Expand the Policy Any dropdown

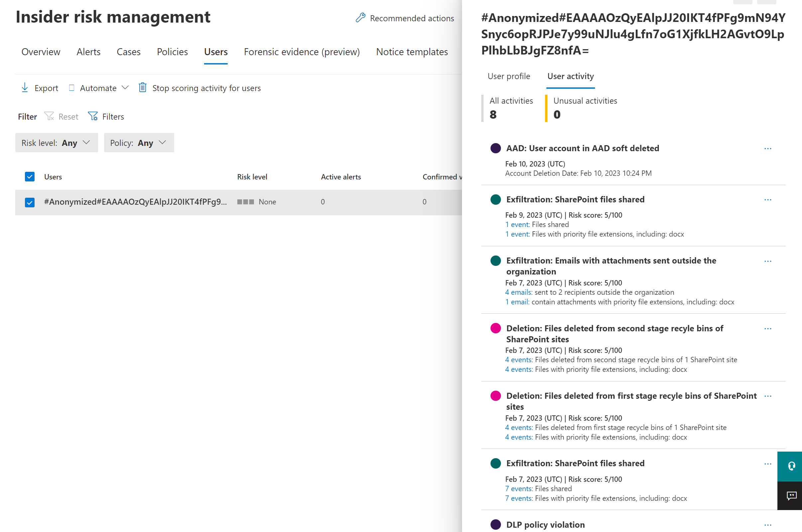[139, 143]
